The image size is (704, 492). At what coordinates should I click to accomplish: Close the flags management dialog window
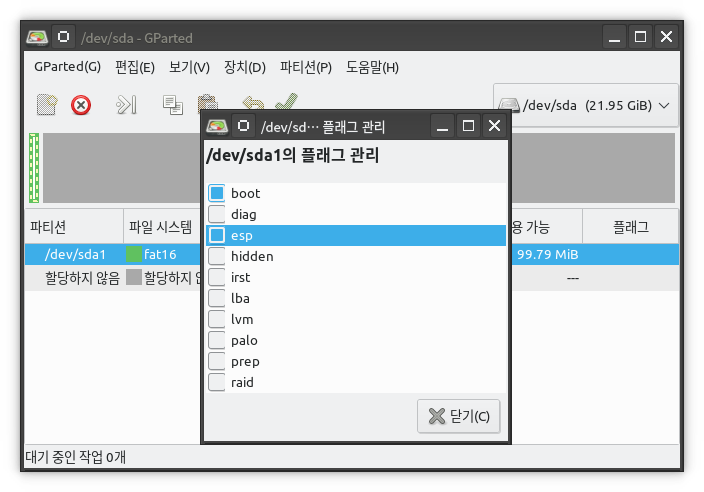click(x=494, y=126)
